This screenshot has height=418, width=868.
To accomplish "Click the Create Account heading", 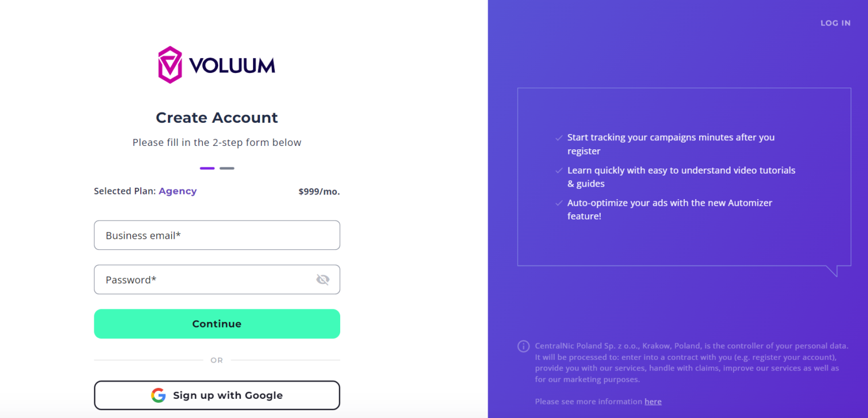I will pos(216,117).
